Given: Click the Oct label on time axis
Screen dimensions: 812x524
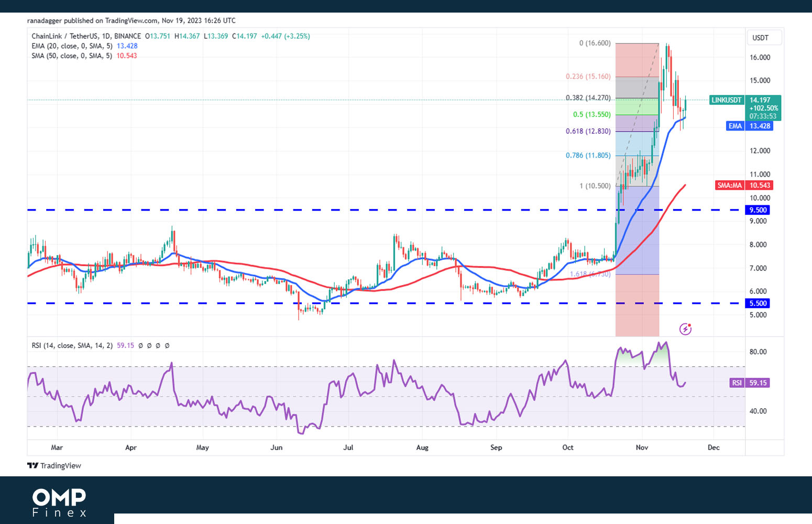Looking at the screenshot, I should pos(568,447).
